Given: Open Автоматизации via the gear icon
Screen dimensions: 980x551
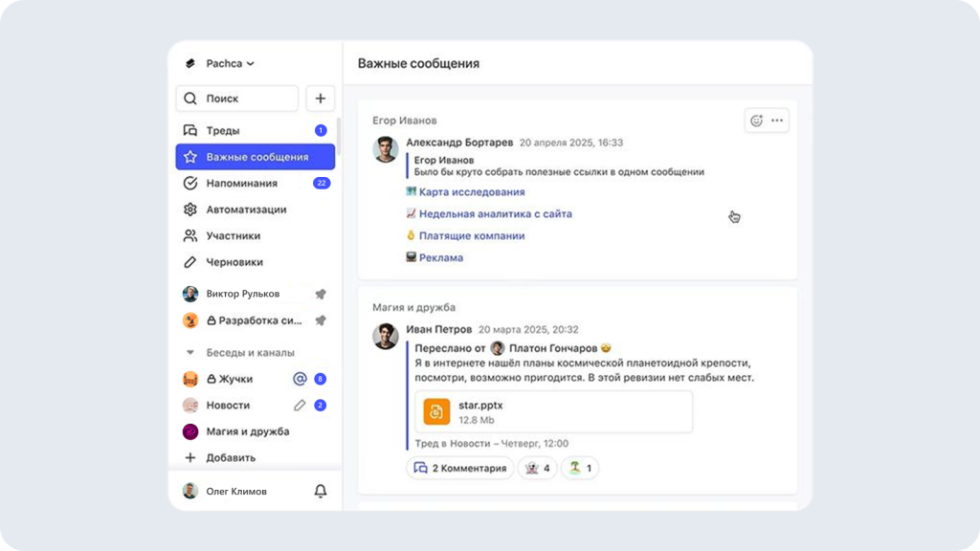Looking at the screenshot, I should tap(191, 209).
